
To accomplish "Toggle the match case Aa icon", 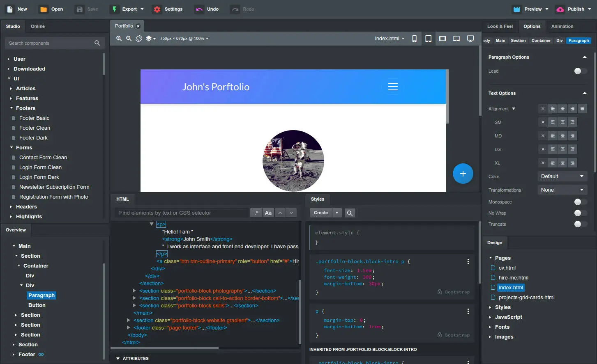I will coord(268,213).
